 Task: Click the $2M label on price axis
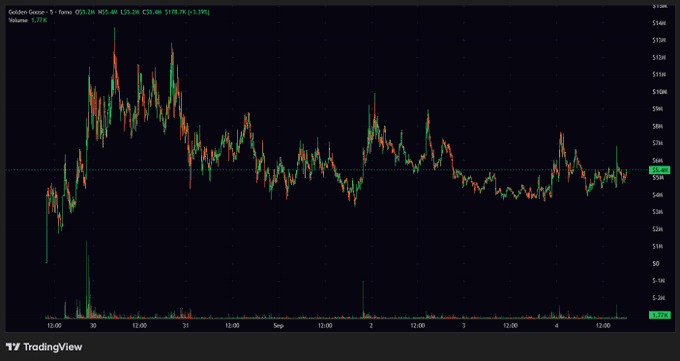(658, 229)
